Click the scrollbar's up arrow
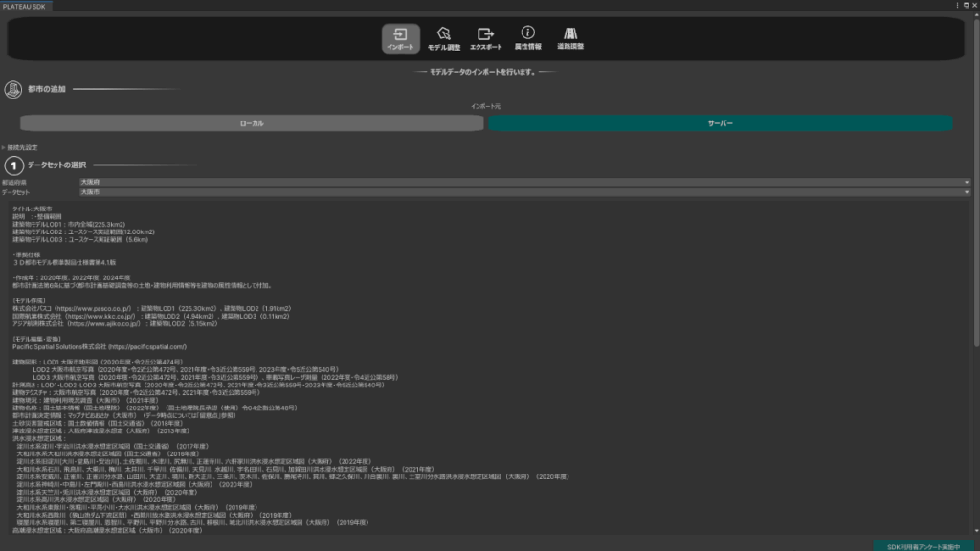Screen dimensions: 980x551 [975, 16]
